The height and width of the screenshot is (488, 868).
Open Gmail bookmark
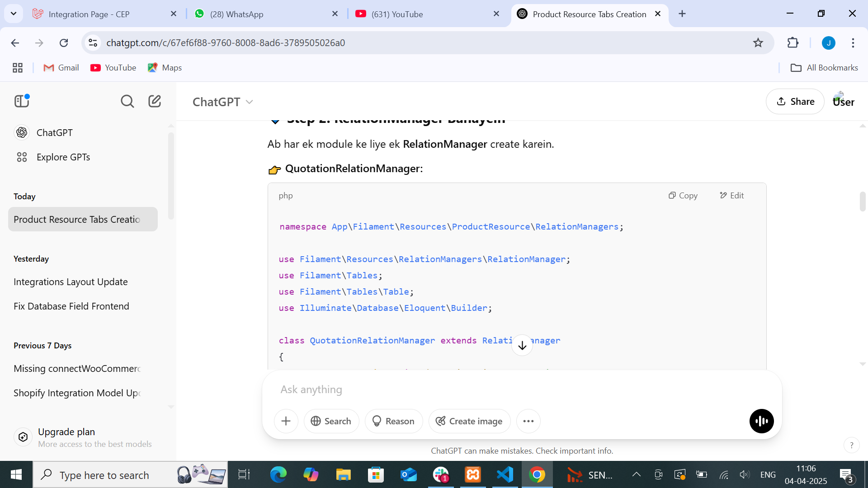pyautogui.click(x=61, y=68)
